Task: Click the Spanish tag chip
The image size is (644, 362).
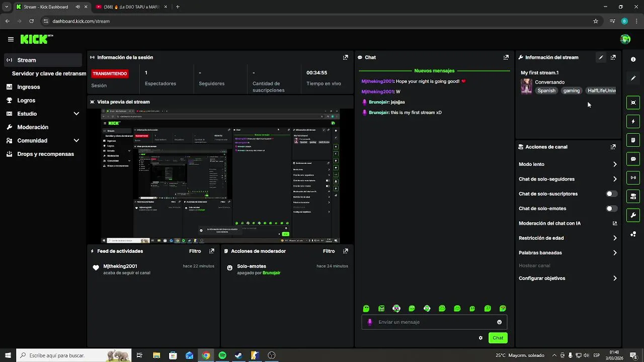Action: (546, 90)
